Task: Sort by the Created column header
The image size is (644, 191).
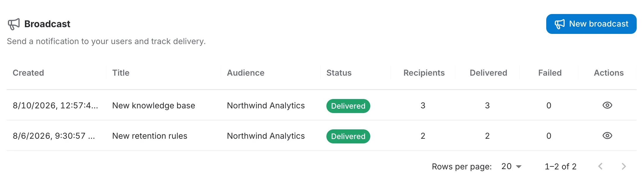Action: click(28, 73)
